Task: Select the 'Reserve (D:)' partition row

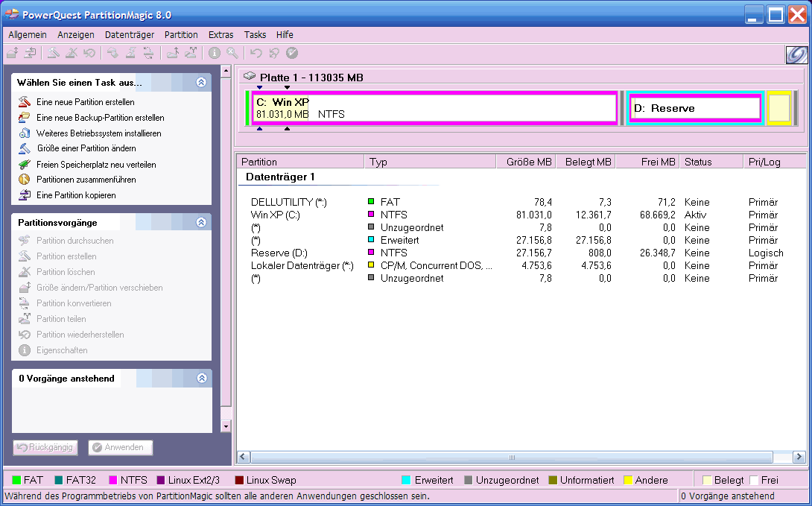Action: 521,253
